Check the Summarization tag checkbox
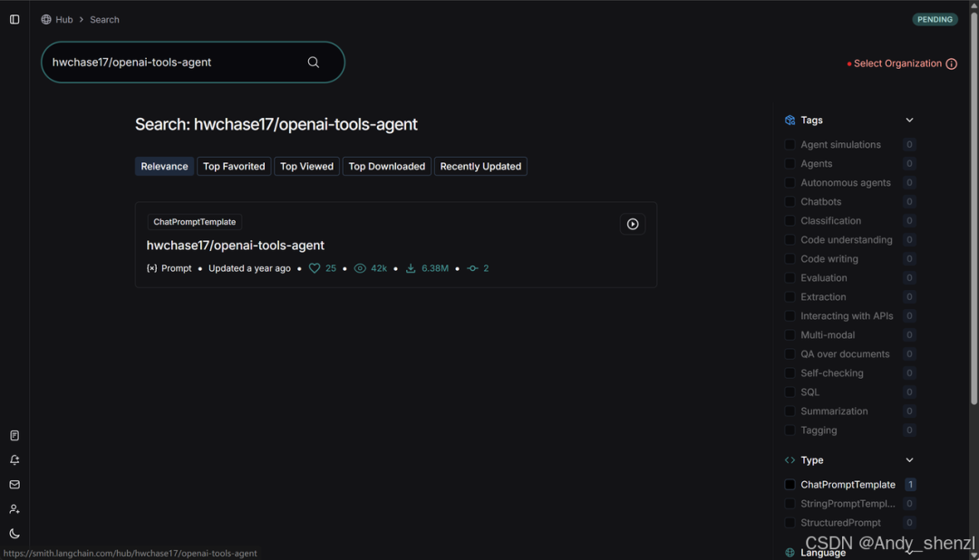 click(x=790, y=410)
